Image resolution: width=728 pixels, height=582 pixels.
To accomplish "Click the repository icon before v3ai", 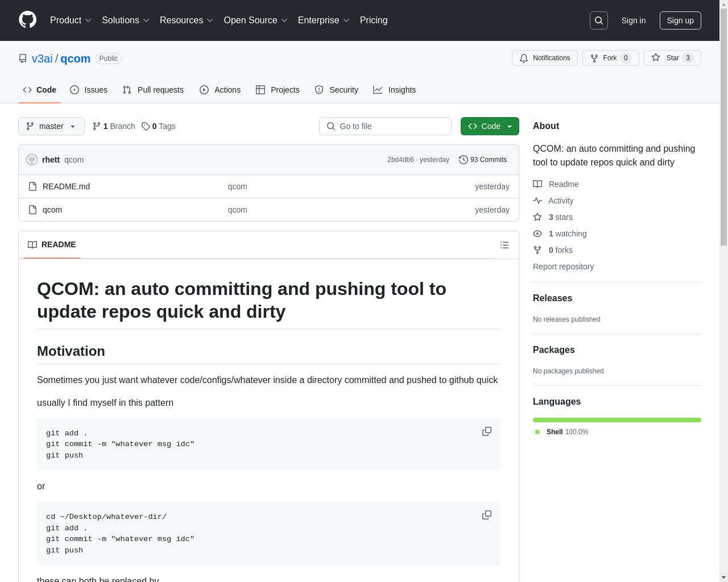I will click(23, 59).
